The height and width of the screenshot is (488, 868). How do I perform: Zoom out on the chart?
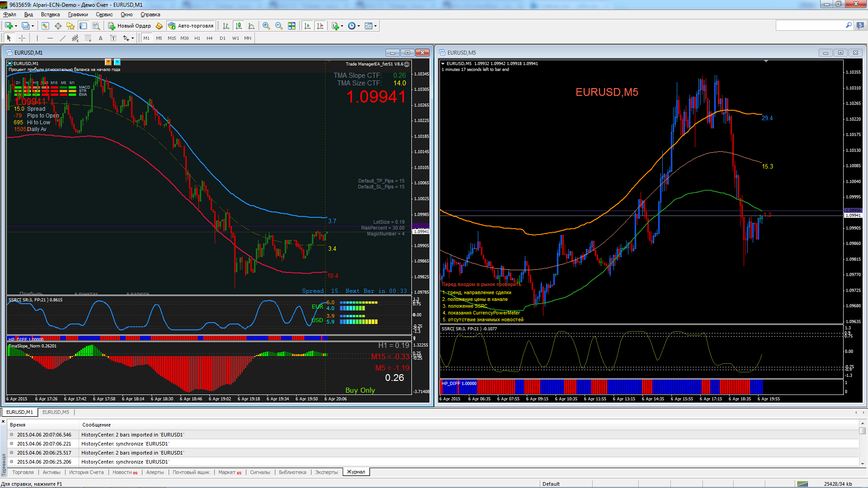click(279, 26)
